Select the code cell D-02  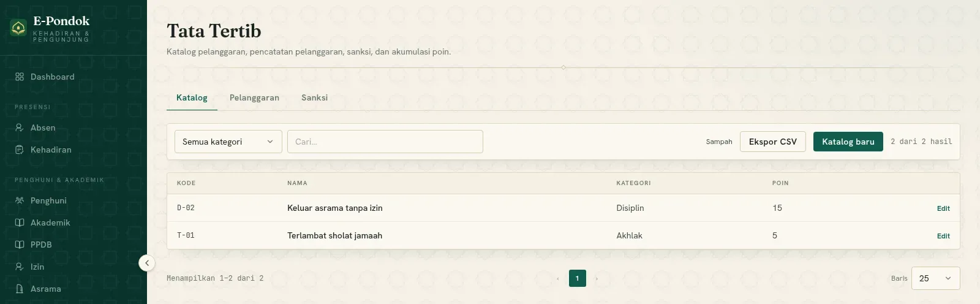(x=186, y=208)
